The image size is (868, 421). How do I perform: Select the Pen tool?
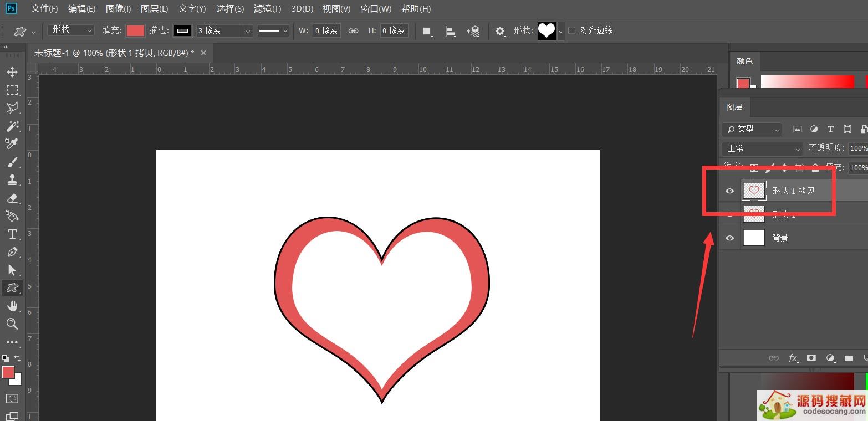(x=12, y=251)
